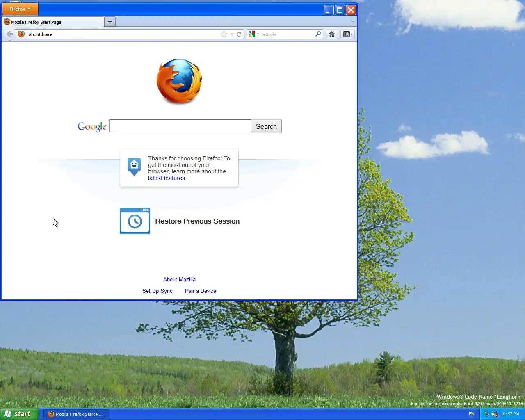Open the Windows start menu

pos(19,414)
